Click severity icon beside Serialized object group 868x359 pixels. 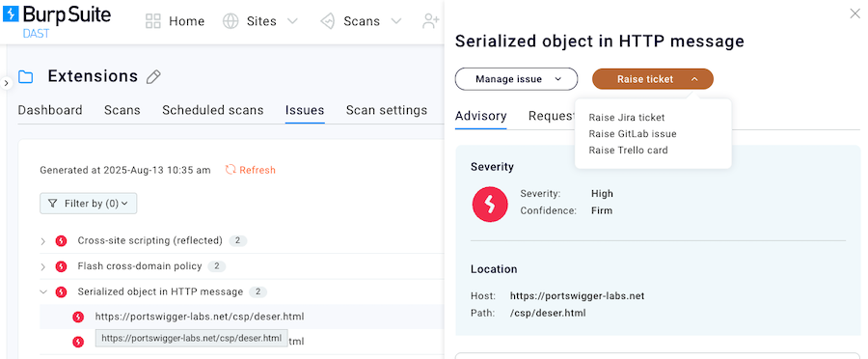tap(61, 292)
